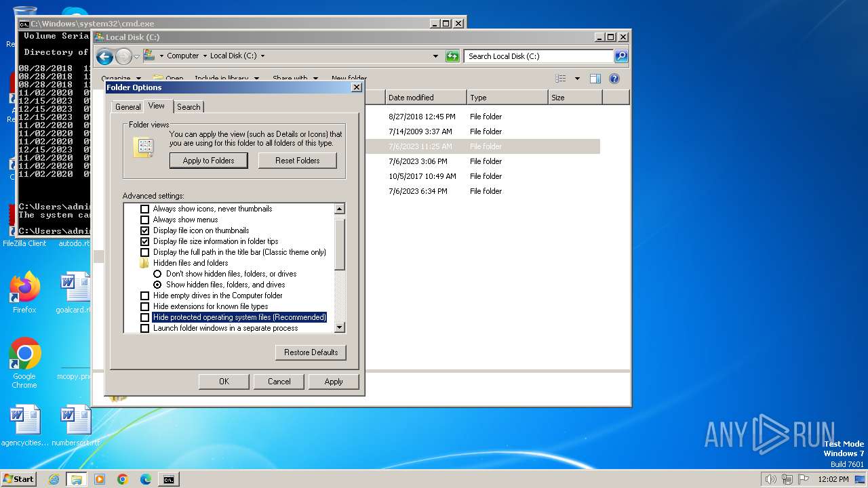868x488 pixels.
Task: Click the Folder views icon in Folder Options
Action: pos(144,147)
